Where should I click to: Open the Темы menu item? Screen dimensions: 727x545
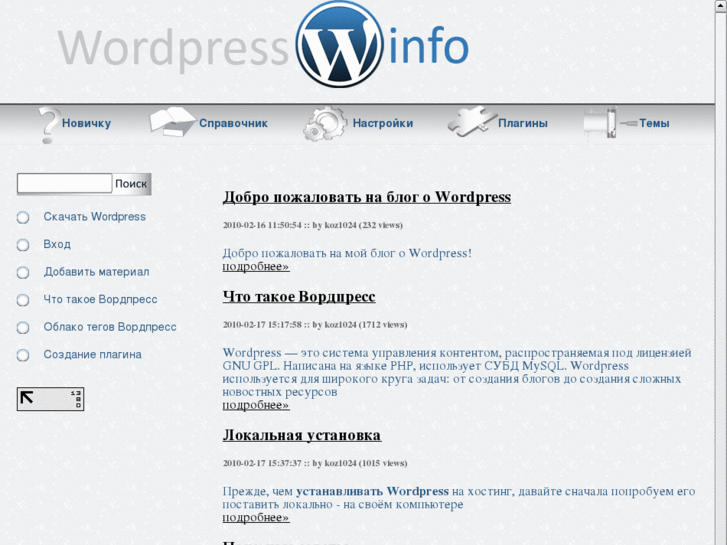[654, 123]
